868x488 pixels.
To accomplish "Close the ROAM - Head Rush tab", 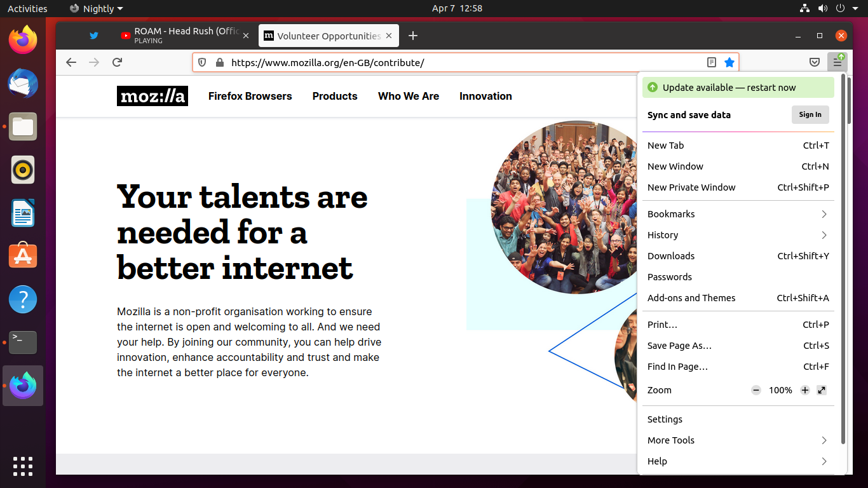I will coord(246,36).
